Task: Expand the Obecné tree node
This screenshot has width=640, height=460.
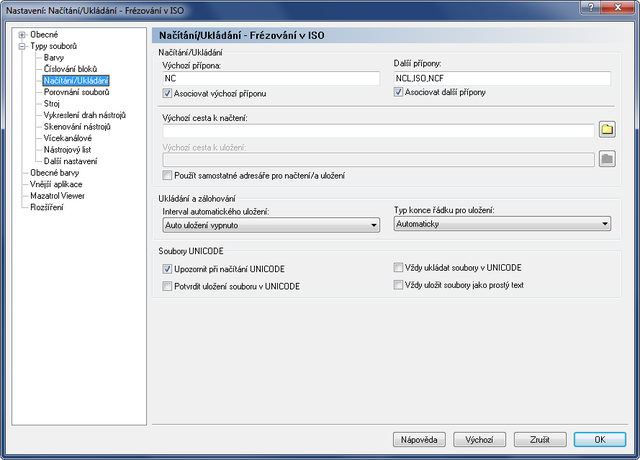Action: coord(22,35)
